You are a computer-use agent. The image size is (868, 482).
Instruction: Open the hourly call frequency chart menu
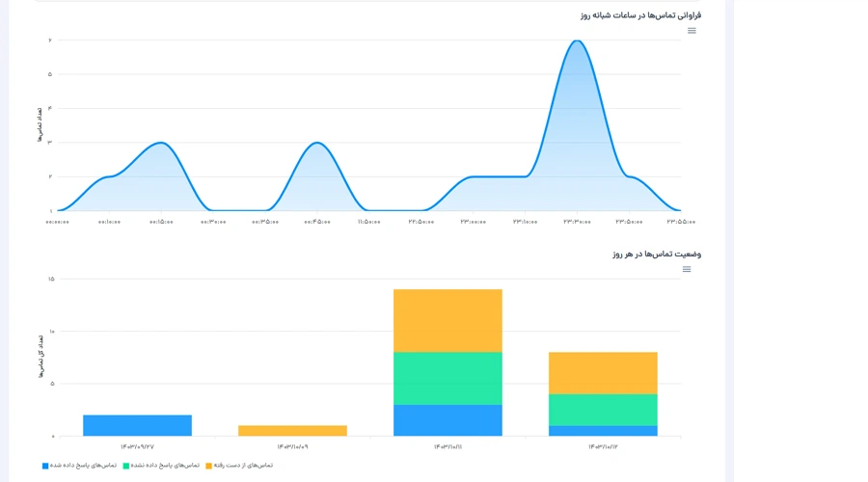point(692,31)
